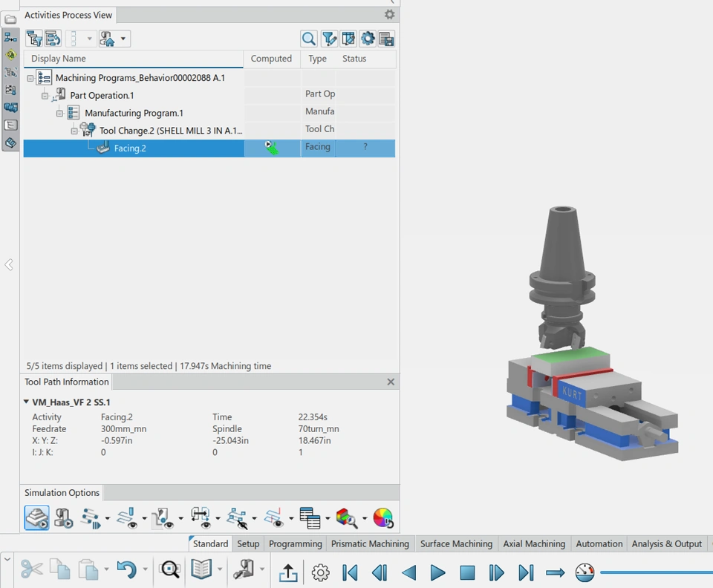Click the colored analysis magnifier icon
Screen dimensions: 713x588
pyautogui.click(x=347, y=518)
